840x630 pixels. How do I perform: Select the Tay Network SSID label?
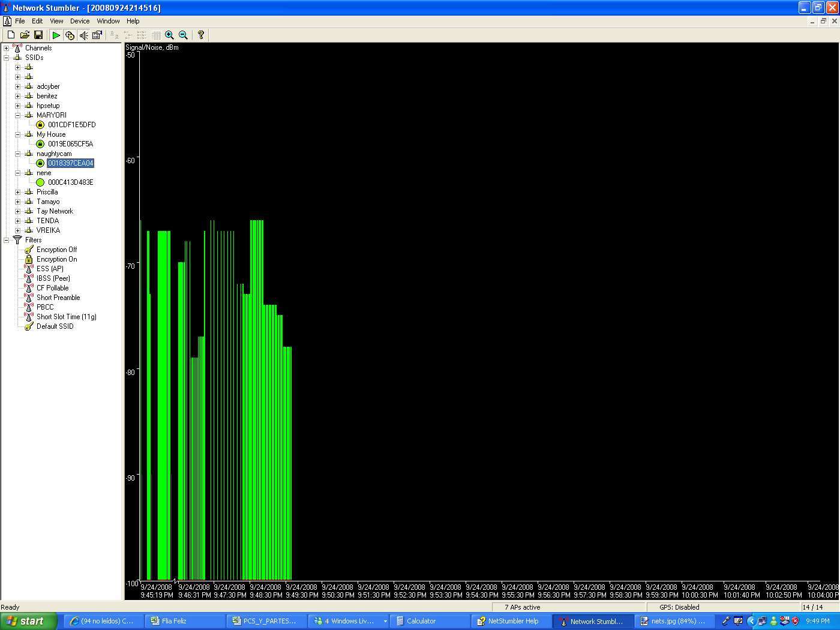coord(55,211)
